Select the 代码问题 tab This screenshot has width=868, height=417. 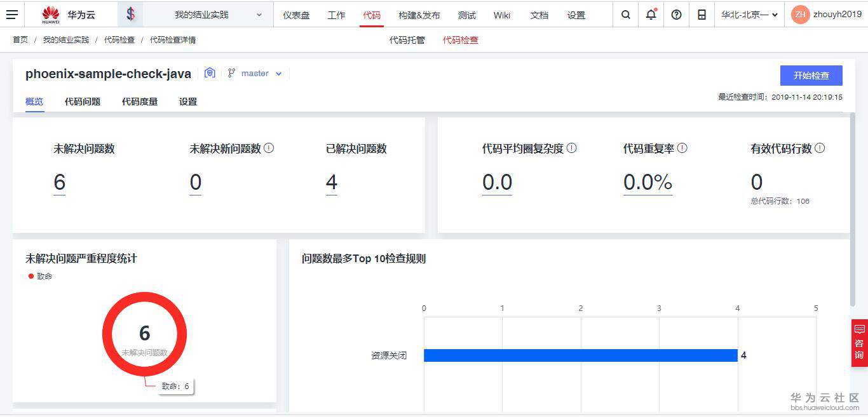83,102
